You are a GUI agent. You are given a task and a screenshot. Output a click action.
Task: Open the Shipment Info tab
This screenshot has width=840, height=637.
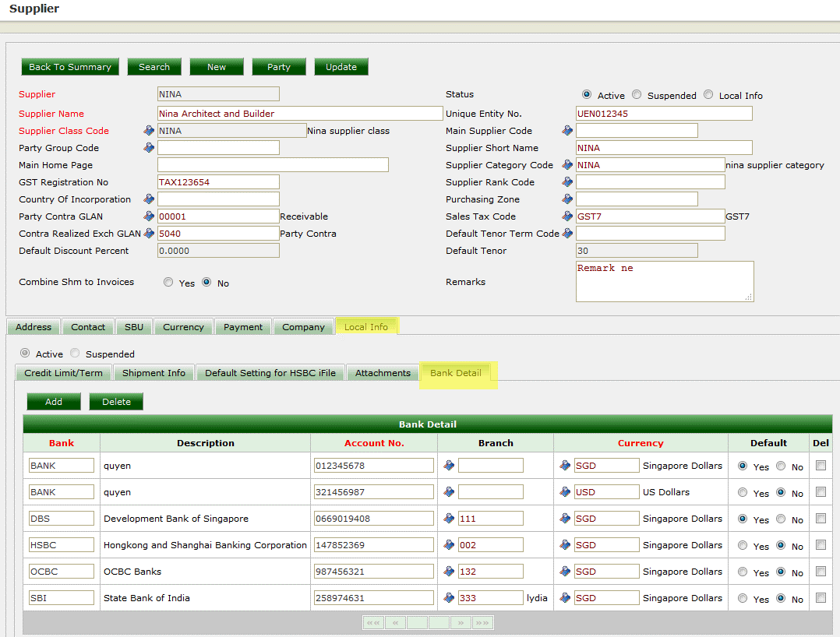[x=154, y=372]
